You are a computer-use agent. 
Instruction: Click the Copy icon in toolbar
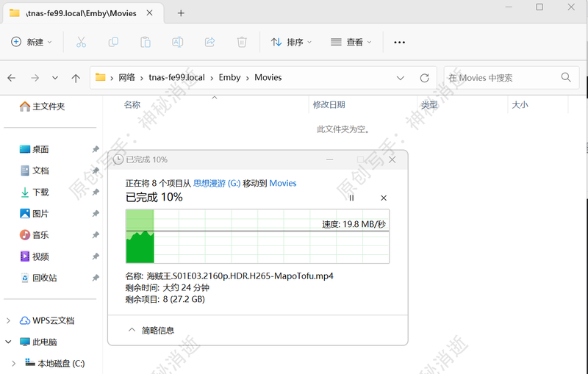tap(113, 42)
